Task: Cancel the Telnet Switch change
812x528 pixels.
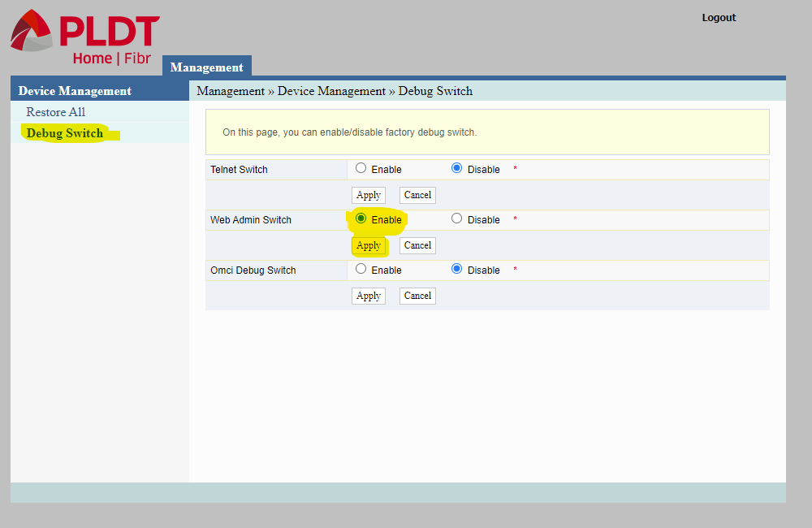Action: 417,194
